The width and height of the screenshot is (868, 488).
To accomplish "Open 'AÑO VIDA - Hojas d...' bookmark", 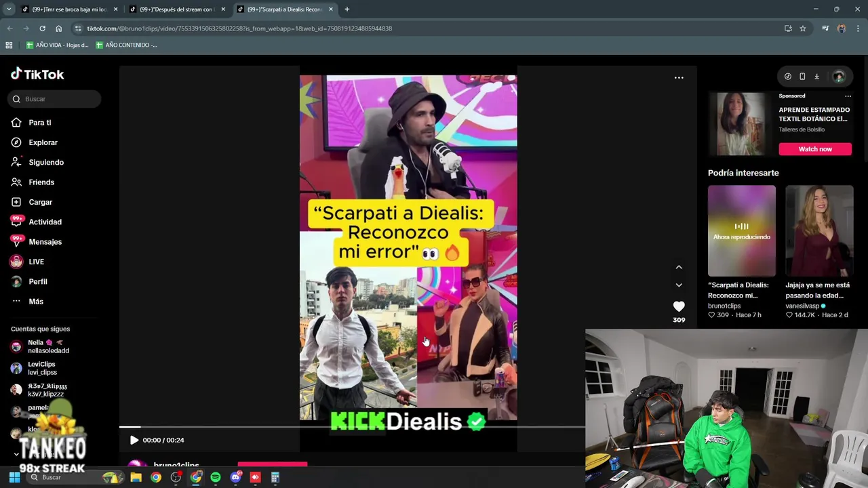I will pos(58,45).
